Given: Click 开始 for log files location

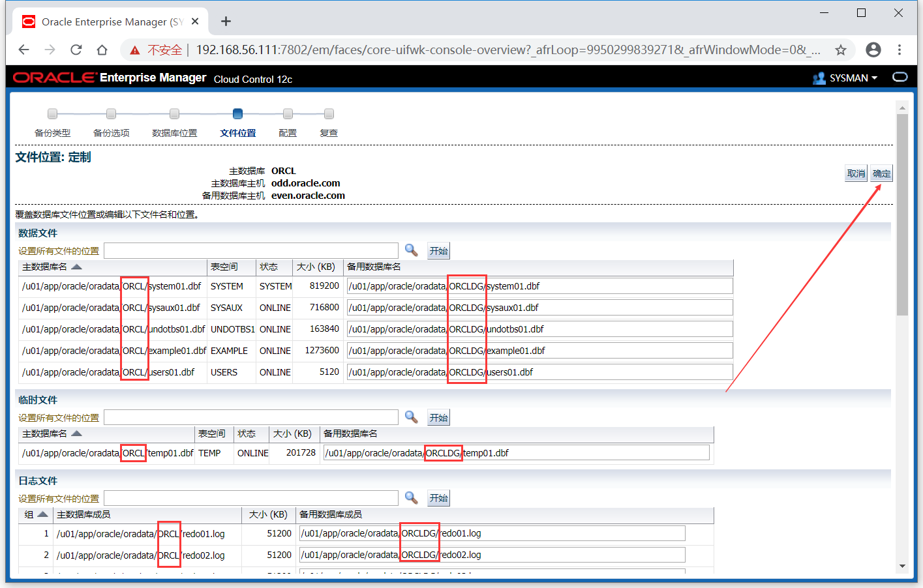Looking at the screenshot, I should coord(438,498).
